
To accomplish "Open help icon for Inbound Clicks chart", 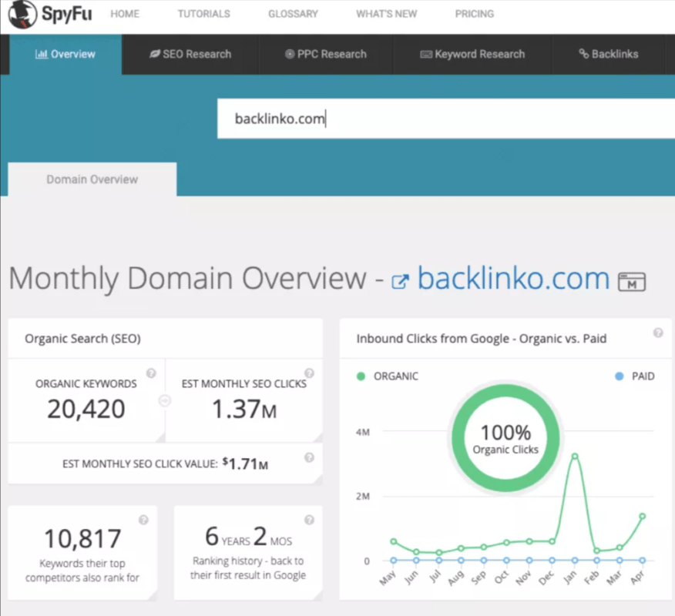I will (658, 333).
